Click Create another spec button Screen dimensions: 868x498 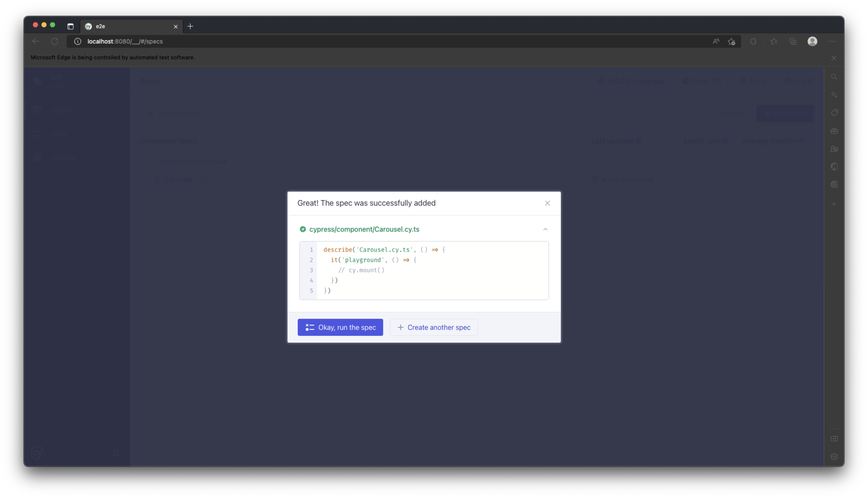pos(434,327)
